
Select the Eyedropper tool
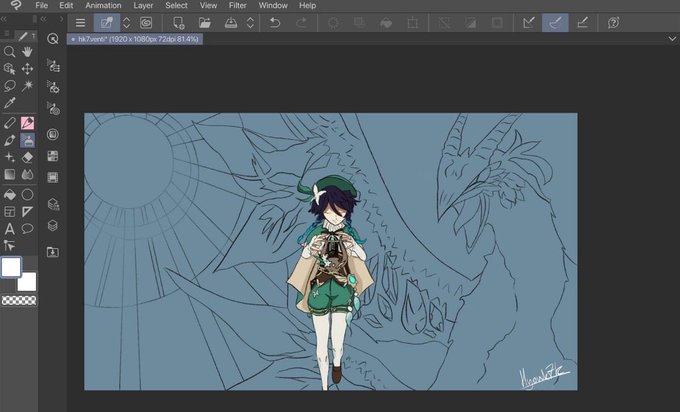tap(9, 103)
